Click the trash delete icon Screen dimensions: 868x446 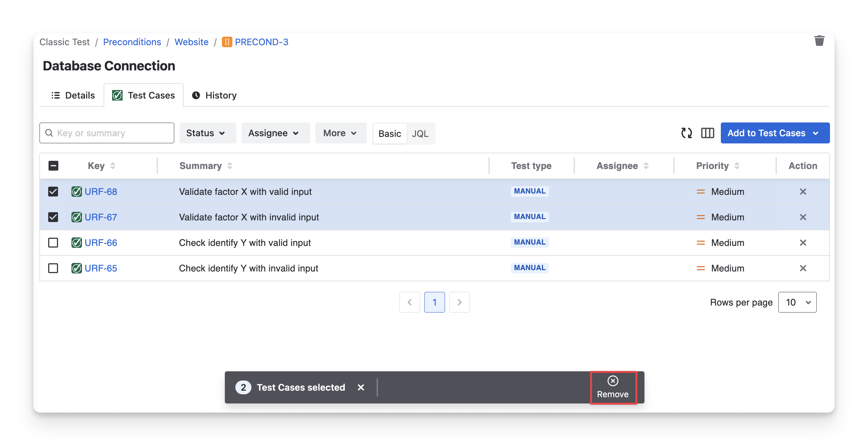819,41
